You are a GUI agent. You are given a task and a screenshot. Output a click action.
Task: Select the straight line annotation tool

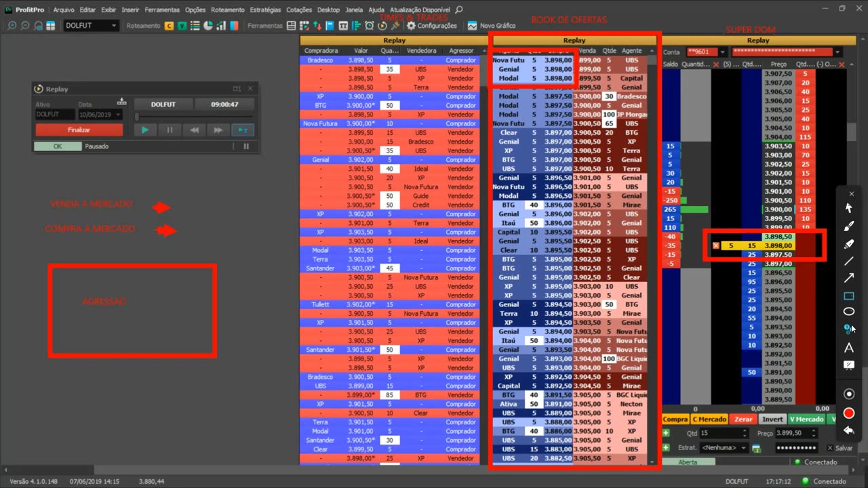tap(848, 261)
